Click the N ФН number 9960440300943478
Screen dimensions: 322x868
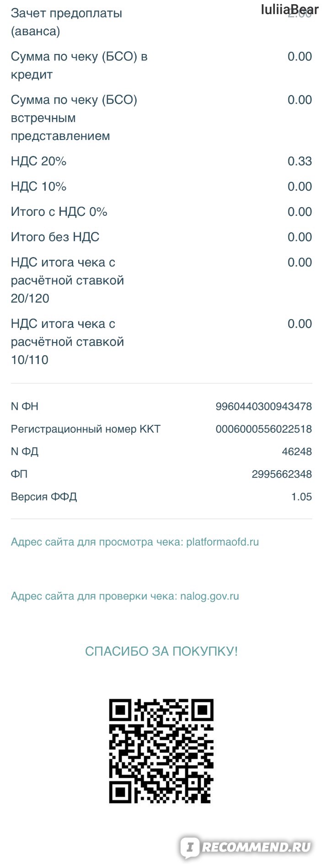[x=263, y=406]
